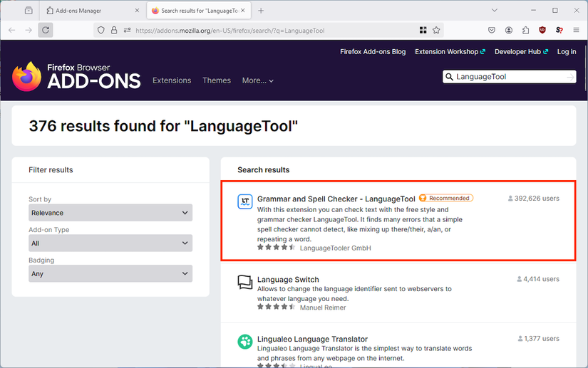Click the LanguageTool search input field
588x368 pixels.
(x=510, y=77)
